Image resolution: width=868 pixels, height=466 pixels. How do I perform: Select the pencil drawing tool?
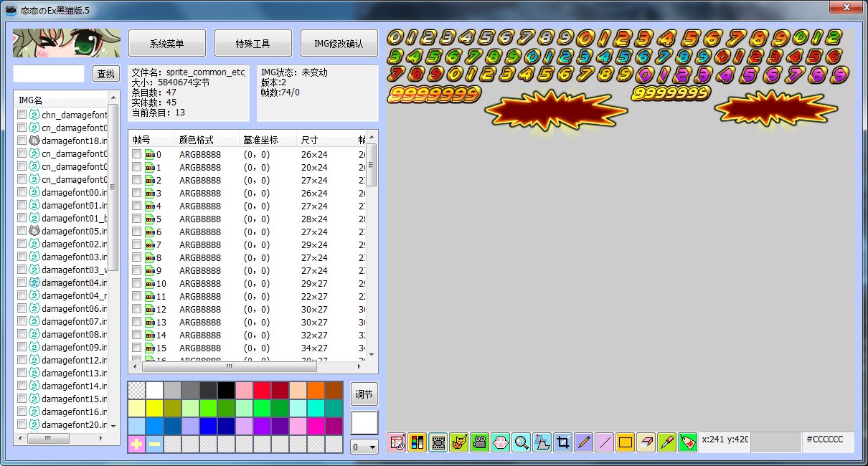pyautogui.click(x=584, y=442)
